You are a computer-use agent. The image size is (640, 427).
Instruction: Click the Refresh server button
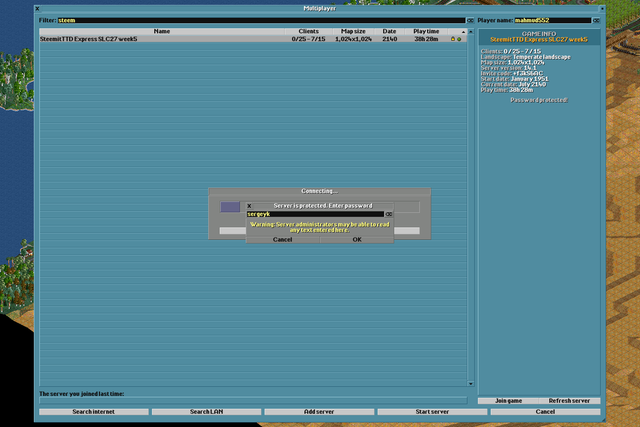pos(569,401)
